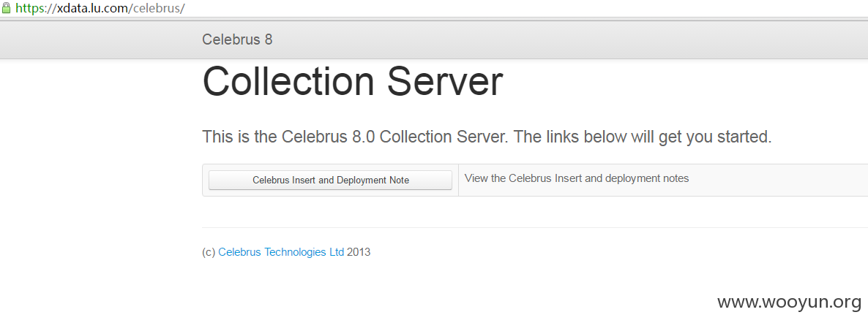
Task: Open the Celebrus 8 navbar brand
Action: (237, 39)
